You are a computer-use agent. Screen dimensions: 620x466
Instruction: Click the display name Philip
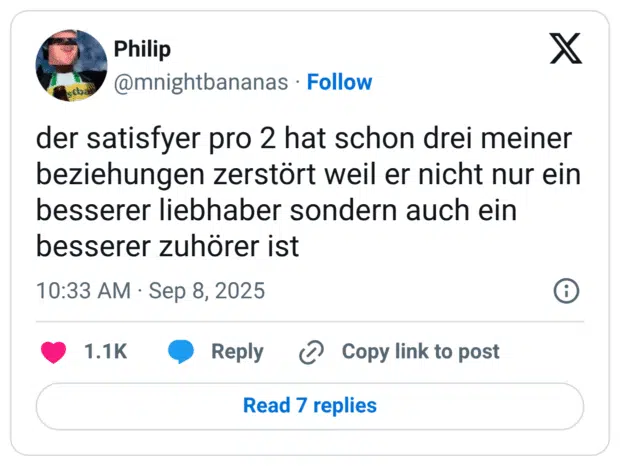[143, 49]
